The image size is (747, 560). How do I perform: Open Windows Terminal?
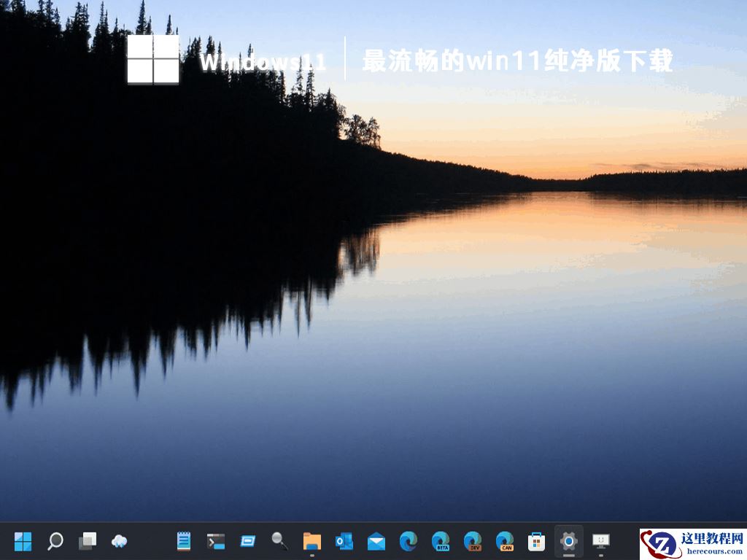click(215, 542)
